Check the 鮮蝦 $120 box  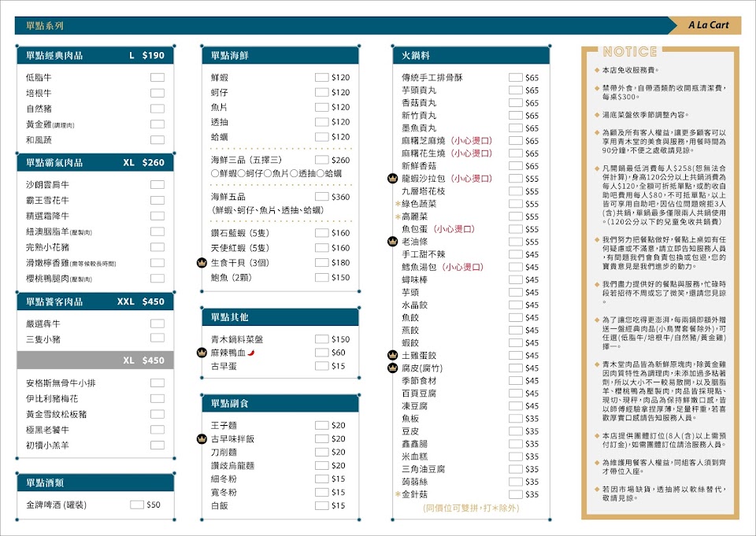321,78
